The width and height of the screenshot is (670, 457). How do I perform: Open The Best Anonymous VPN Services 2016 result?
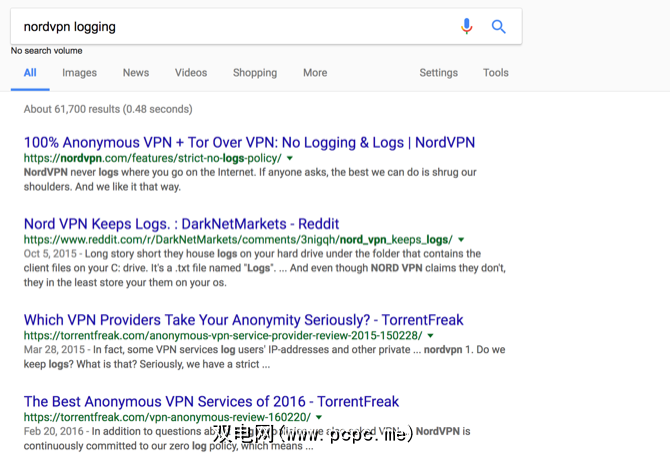[x=211, y=401]
